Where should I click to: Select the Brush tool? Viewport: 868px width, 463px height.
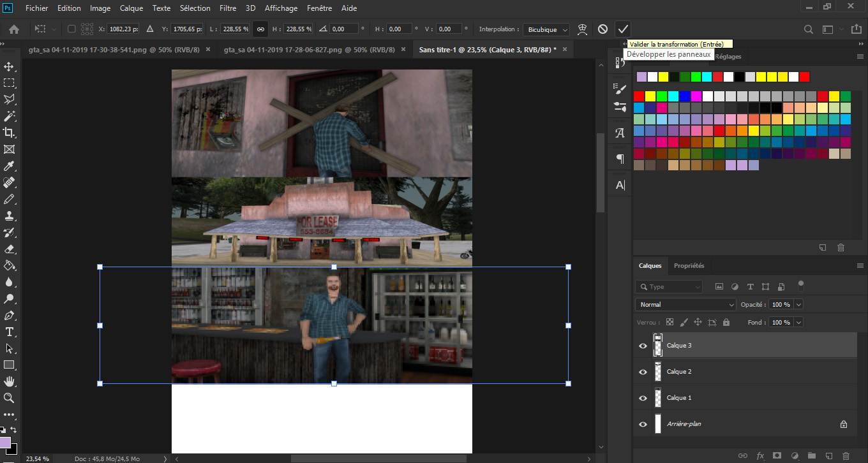pyautogui.click(x=10, y=199)
